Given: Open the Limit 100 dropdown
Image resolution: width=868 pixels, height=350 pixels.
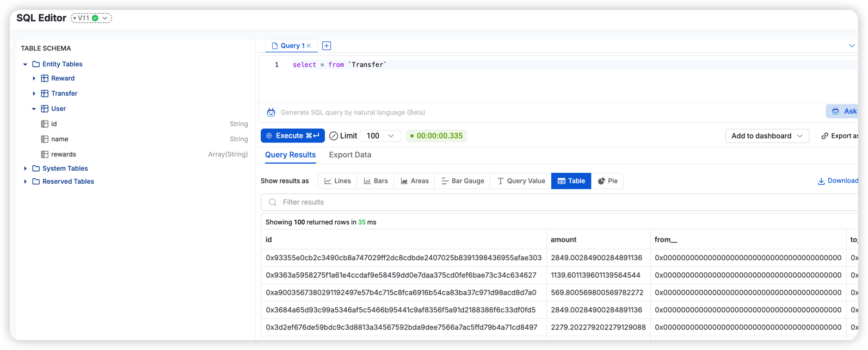Looking at the screenshot, I should point(380,136).
